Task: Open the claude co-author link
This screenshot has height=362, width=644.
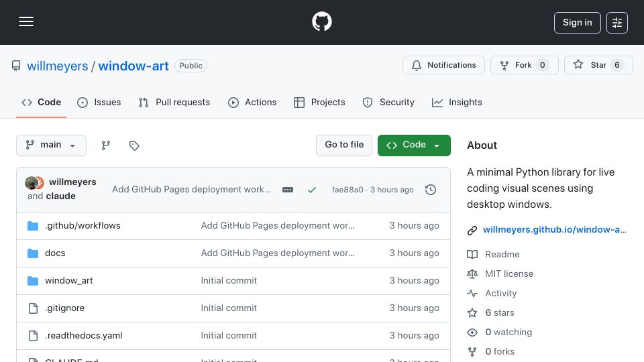Action: tap(60, 196)
